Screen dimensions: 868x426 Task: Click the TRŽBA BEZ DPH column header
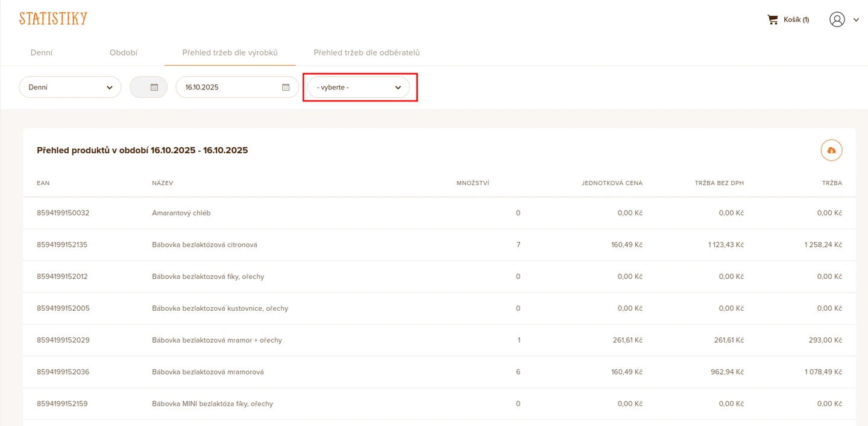[719, 183]
